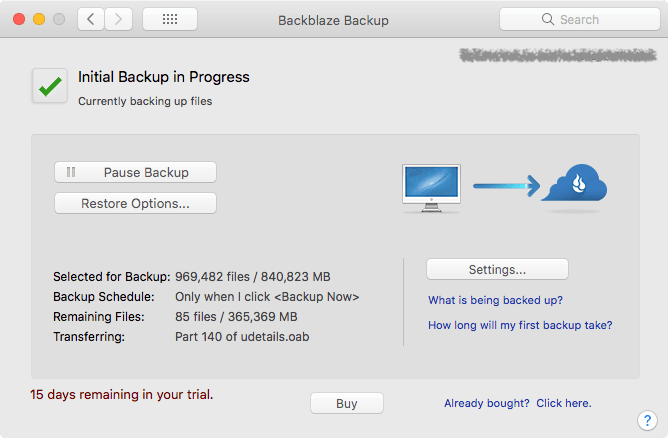Click '15 days remaining in your trial.' text

[121, 395]
